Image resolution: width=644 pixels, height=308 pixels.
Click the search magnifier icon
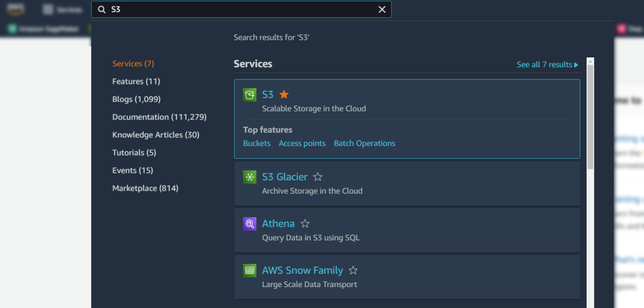pyautogui.click(x=101, y=9)
